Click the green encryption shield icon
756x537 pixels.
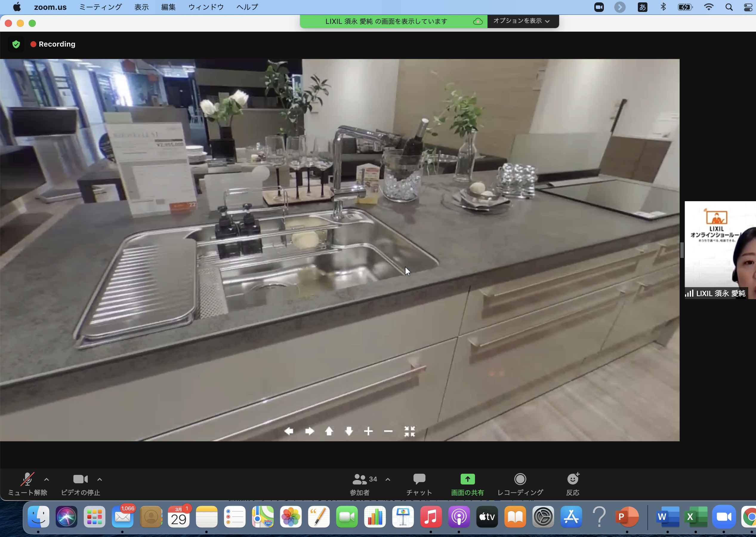coord(16,44)
